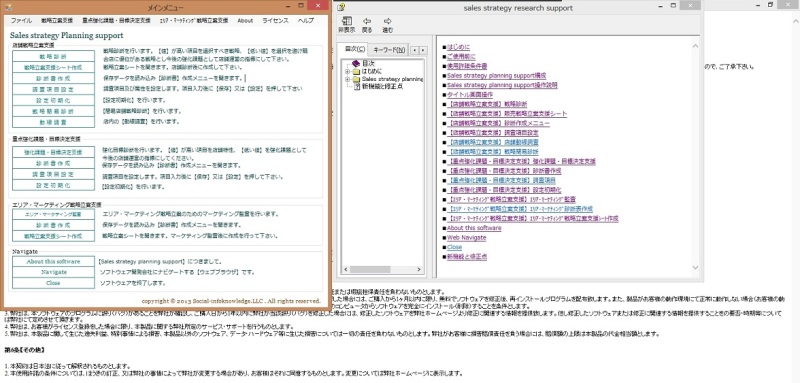Click 設定初期化 in 店舗戦略立案支援 group
The image size is (800, 383).
pos(54,100)
